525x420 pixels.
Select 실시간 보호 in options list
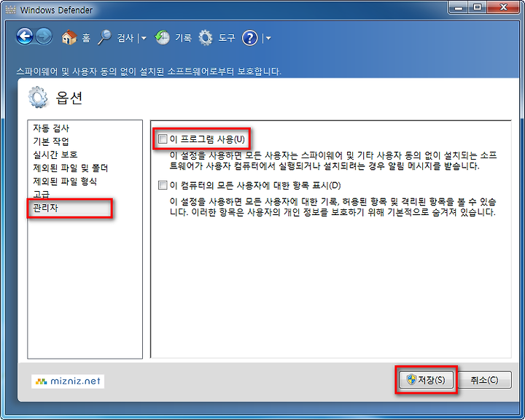[55, 155]
